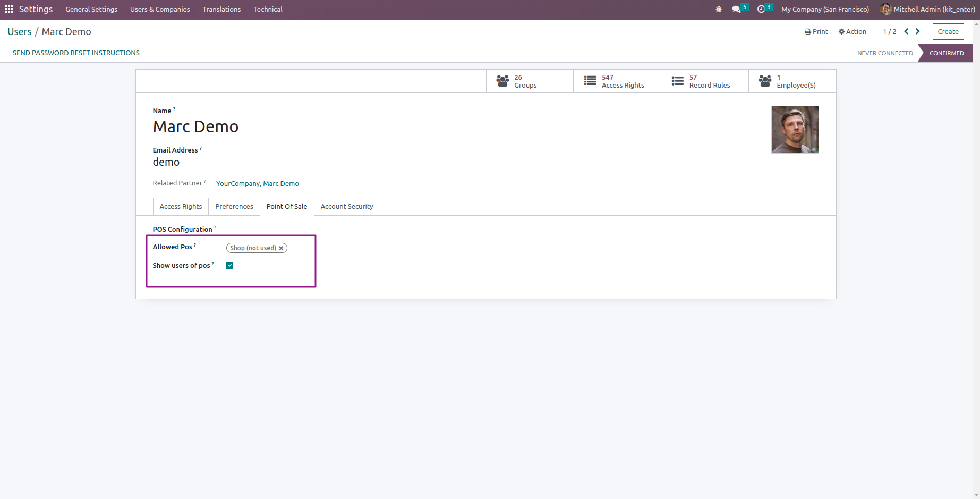Viewport: 980px width, 499px height.
Task: Set status to NEVER CONNECTED
Action: 884,53
